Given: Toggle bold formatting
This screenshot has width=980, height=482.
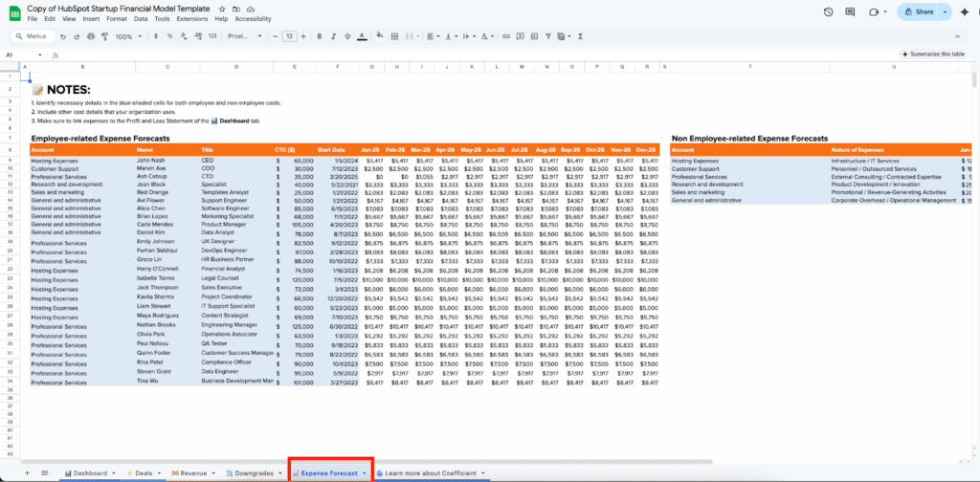Looking at the screenshot, I should click(x=321, y=36).
